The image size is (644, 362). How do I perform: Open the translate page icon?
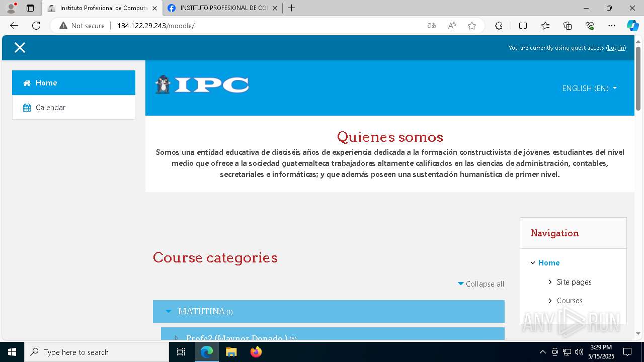click(x=432, y=26)
